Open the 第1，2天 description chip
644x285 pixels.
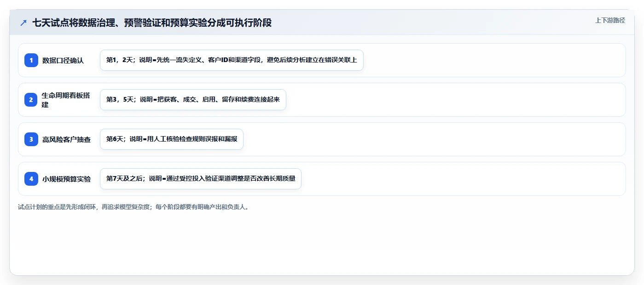click(x=232, y=60)
